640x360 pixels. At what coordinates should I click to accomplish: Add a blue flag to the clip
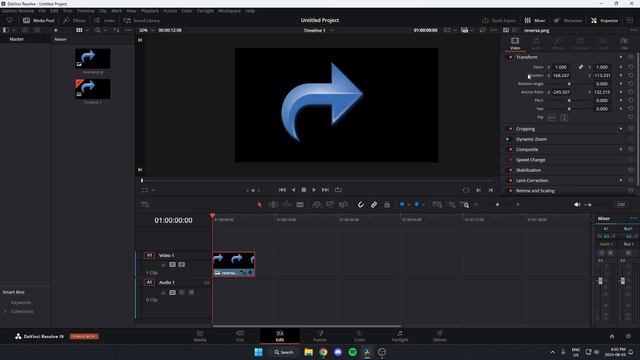coord(402,204)
